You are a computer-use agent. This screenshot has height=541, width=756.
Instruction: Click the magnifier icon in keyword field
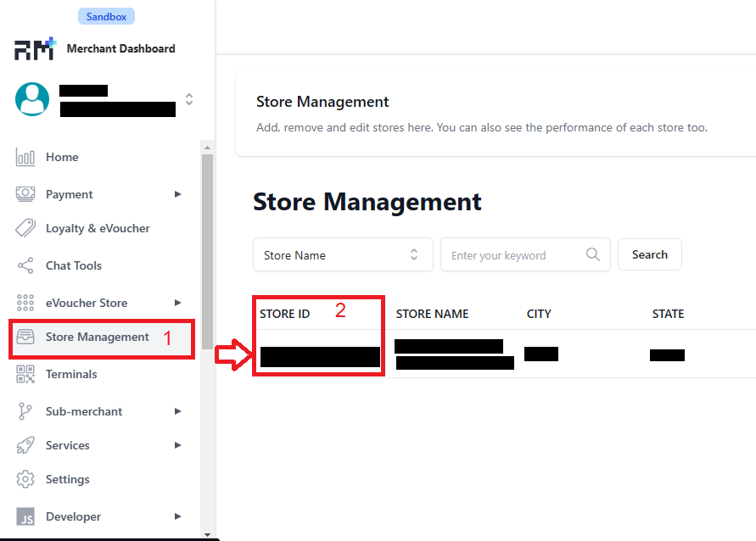pos(593,254)
